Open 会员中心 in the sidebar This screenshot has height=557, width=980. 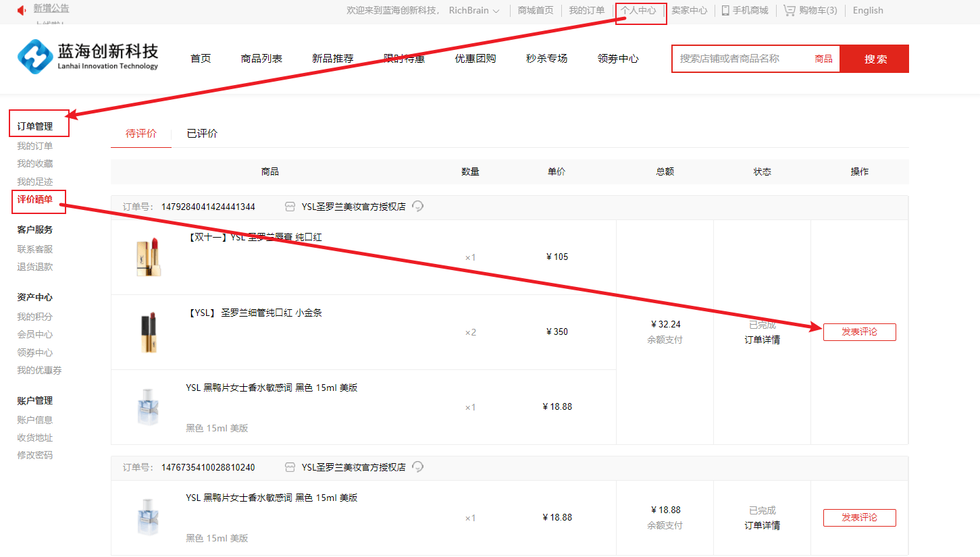pyautogui.click(x=34, y=334)
